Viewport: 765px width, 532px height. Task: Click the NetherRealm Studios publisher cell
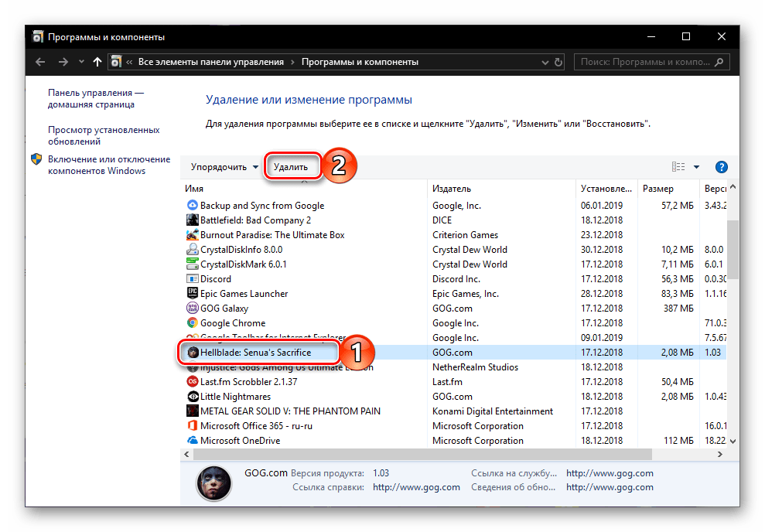475,367
